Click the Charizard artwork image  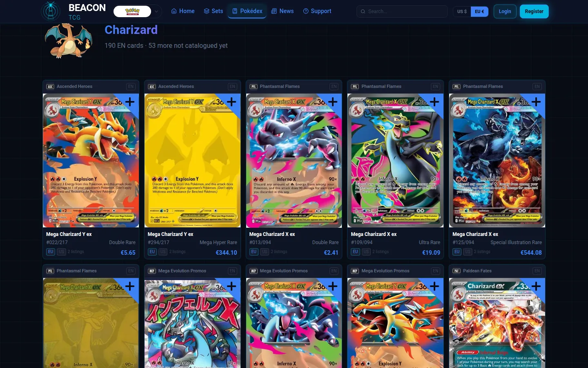pyautogui.click(x=69, y=40)
